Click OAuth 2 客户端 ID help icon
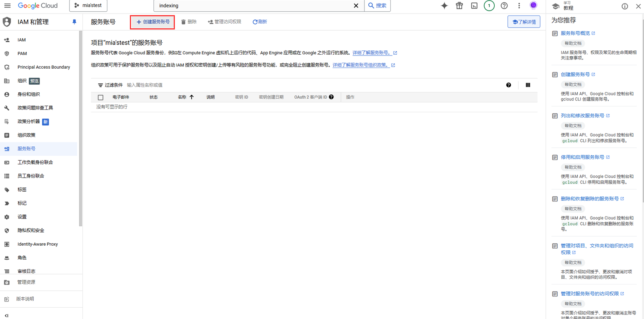The height and width of the screenshot is (319, 644). 331,97
